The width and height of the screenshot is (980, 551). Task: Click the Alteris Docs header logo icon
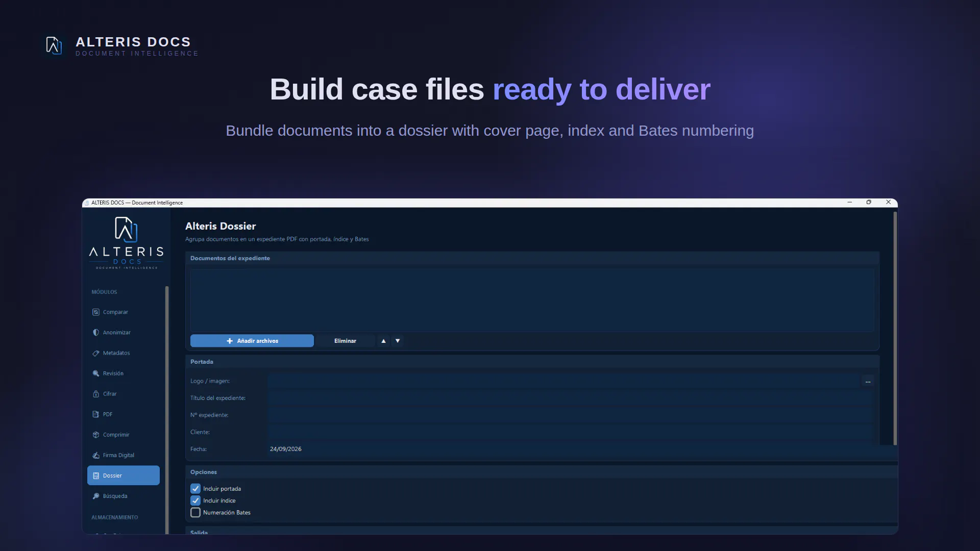[54, 45]
